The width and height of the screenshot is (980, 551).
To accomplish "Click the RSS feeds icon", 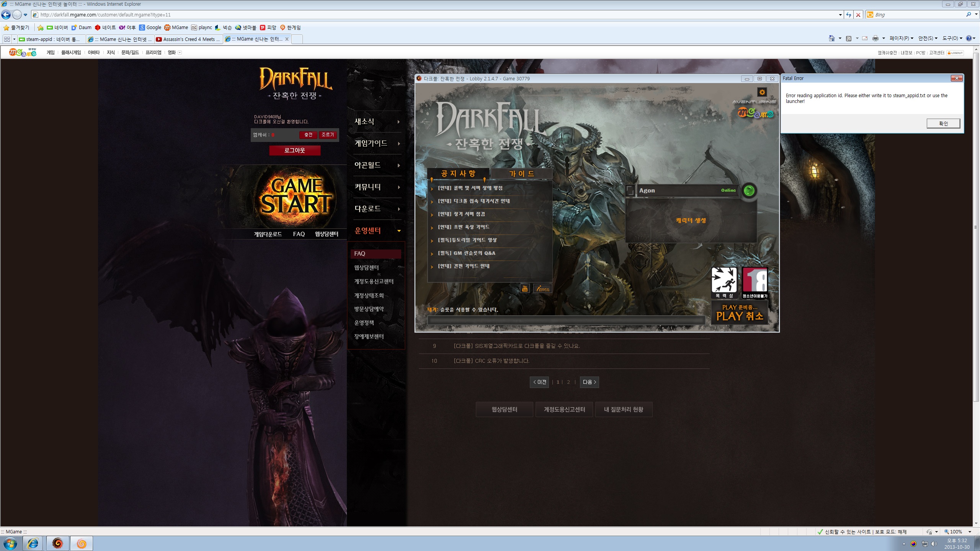I will click(x=849, y=38).
